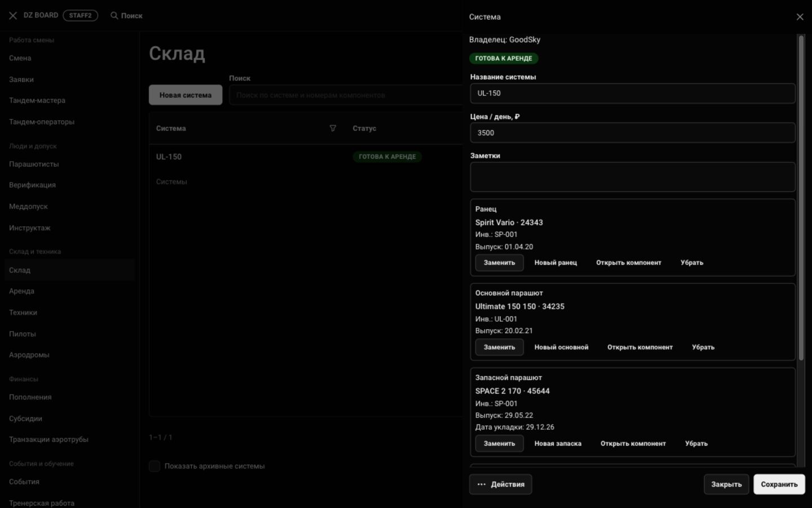Viewport: 812px width, 508px height.
Task: Replace the Основной парашют via Заменить
Action: pos(500,347)
